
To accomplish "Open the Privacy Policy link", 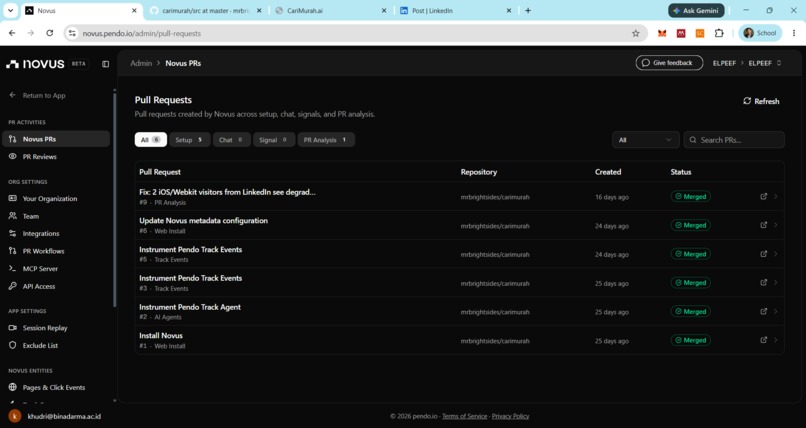I will (510, 416).
